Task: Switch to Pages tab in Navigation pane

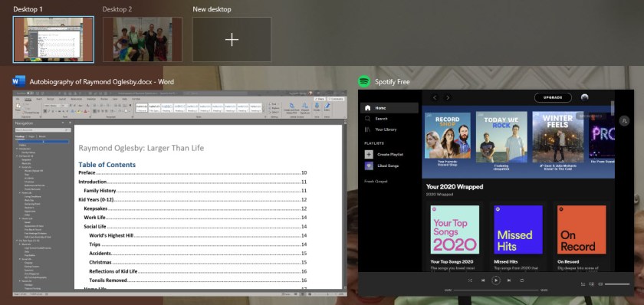Action: (31, 136)
